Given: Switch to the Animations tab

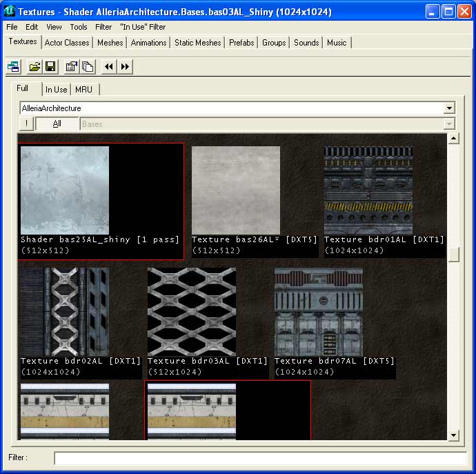Looking at the screenshot, I should tap(148, 43).
